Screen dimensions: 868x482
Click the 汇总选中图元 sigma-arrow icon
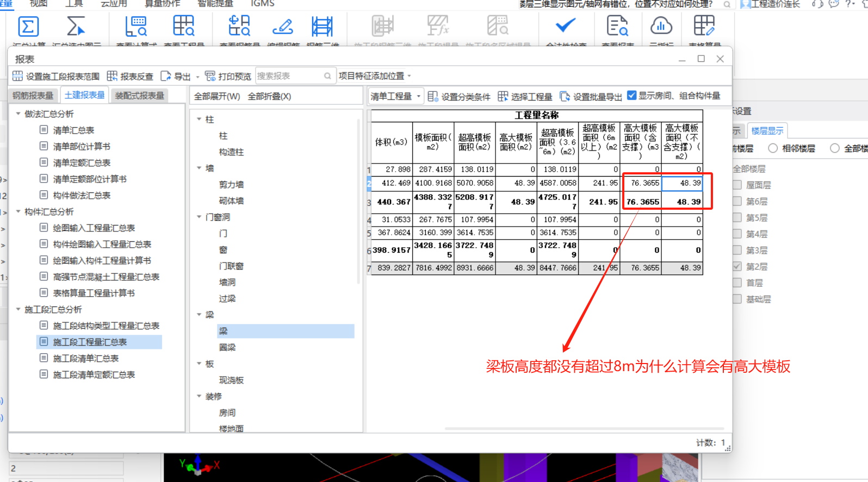[76, 27]
